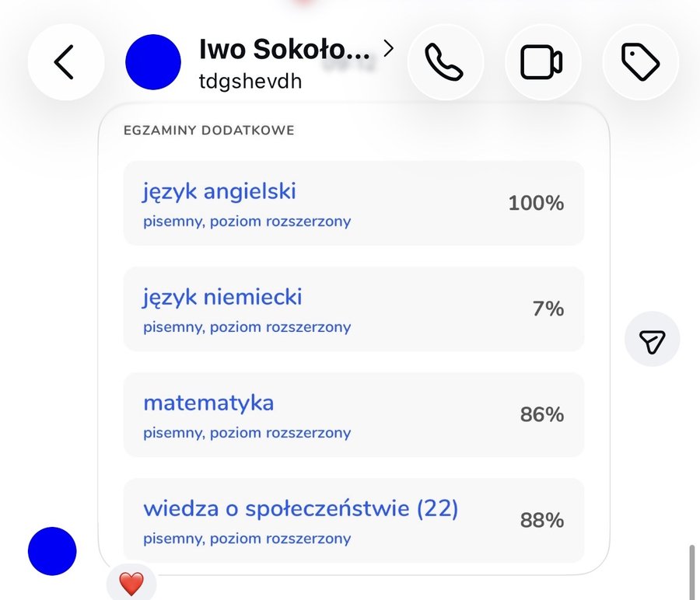
Task: Tap the back arrow button
Action: [x=66, y=62]
